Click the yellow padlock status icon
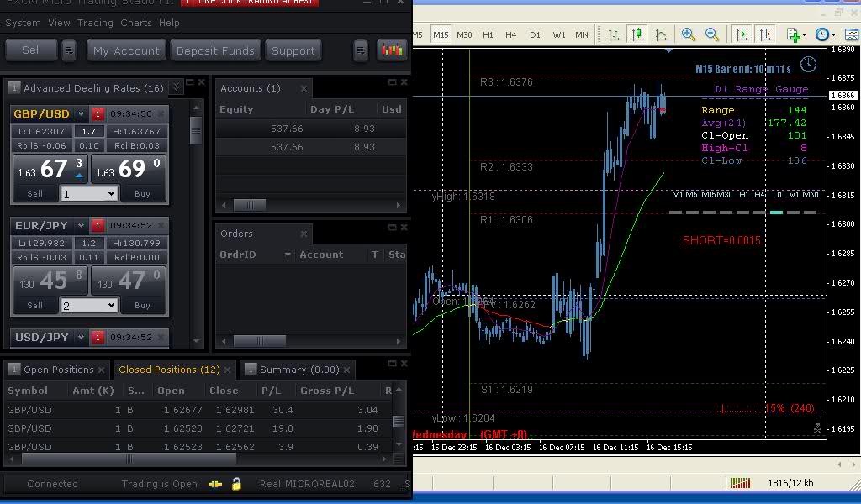 click(x=237, y=484)
